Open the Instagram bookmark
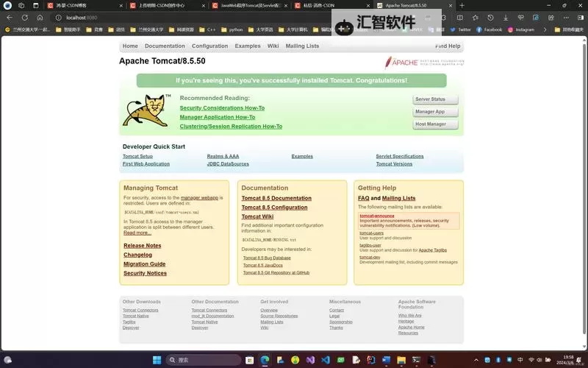This screenshot has width=588, height=368. pyautogui.click(x=521, y=29)
